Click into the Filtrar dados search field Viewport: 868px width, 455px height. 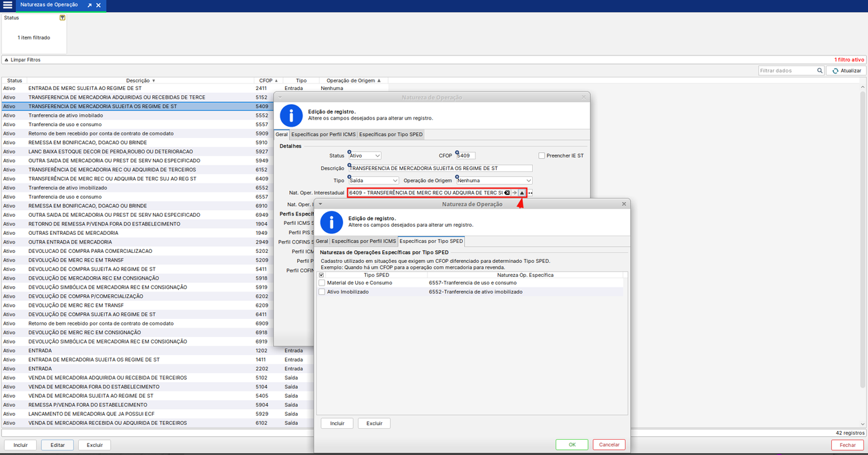(x=788, y=71)
